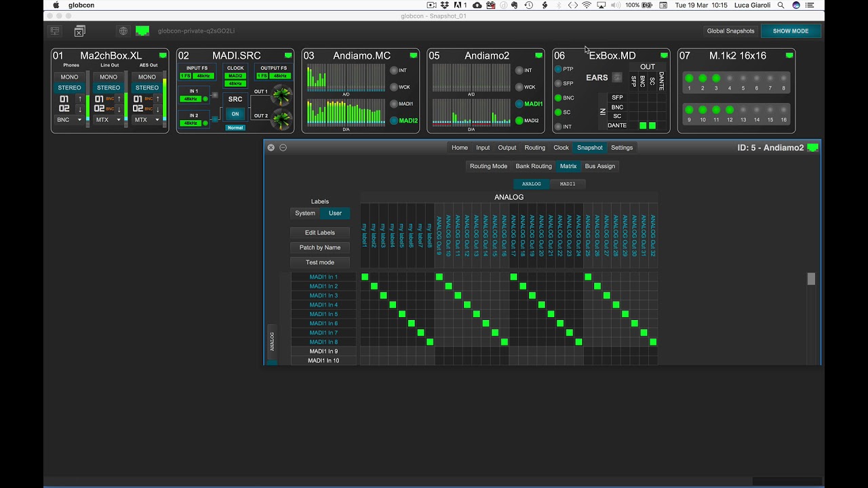
Task: Switch the matrix to the MADI1 tab
Action: coord(568,184)
